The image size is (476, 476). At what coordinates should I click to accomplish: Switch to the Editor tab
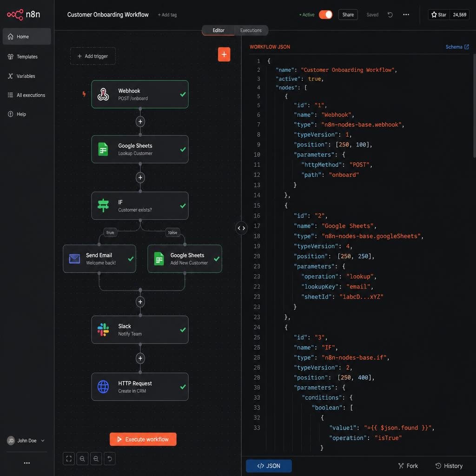pyautogui.click(x=218, y=30)
